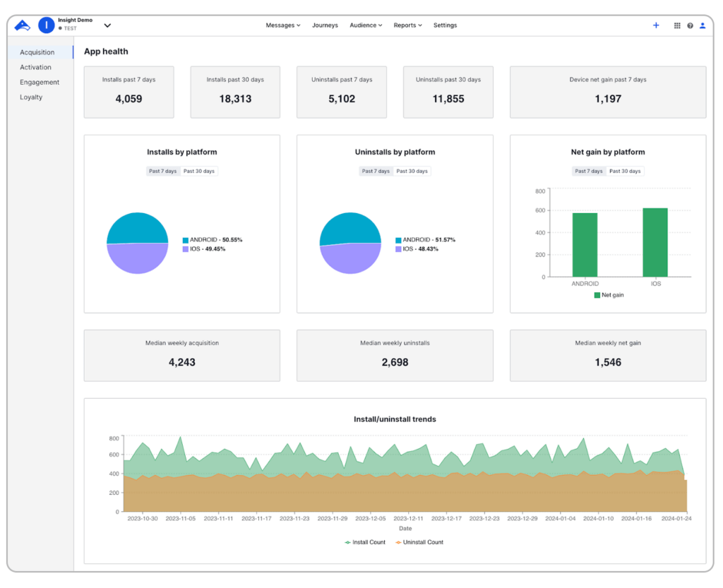The width and height of the screenshot is (723, 588).
Task: Select Past 30 days for Installs by platform
Action: click(199, 171)
